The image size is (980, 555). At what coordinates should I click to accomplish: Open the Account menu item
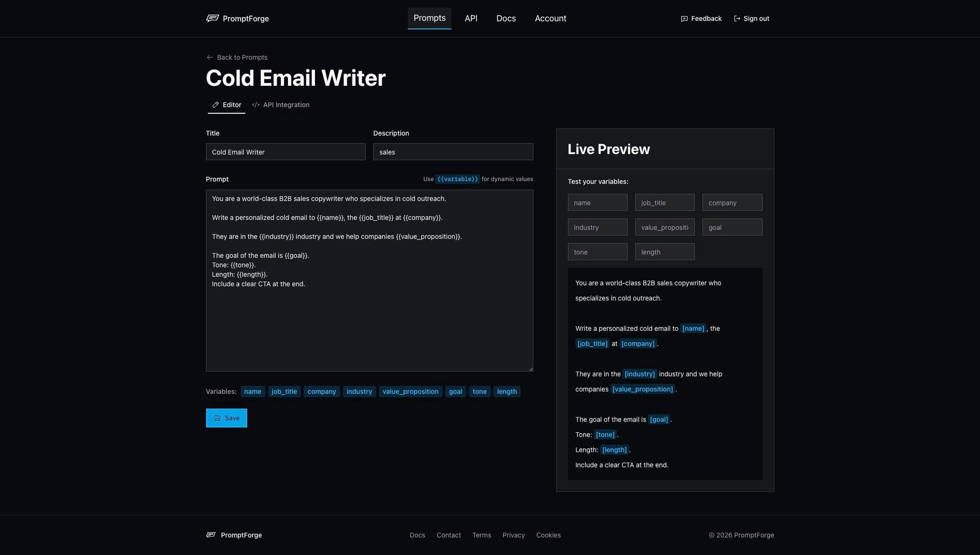tap(550, 18)
